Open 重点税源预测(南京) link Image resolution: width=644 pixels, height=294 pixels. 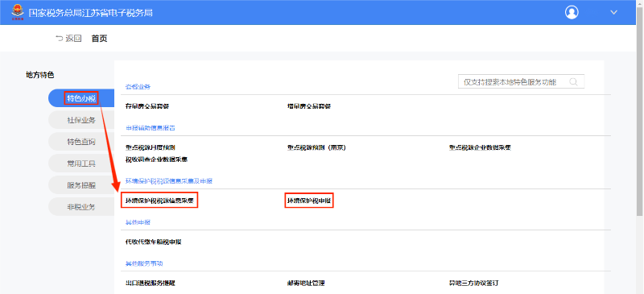pos(316,147)
